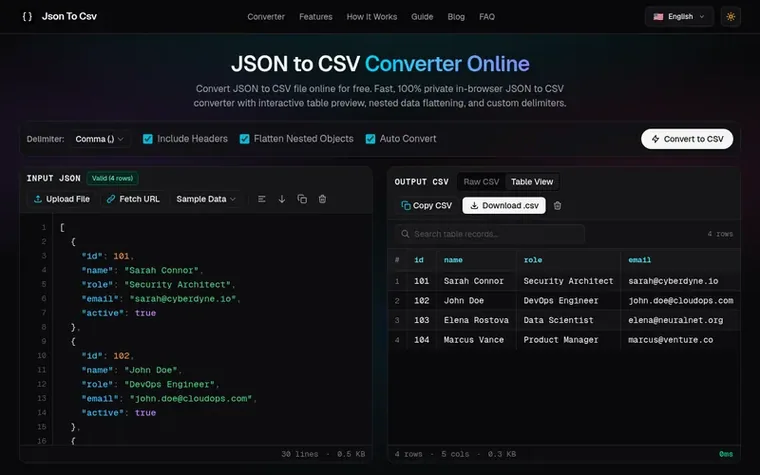
Task: Click the 0ms timing indicator
Action: tap(726, 454)
